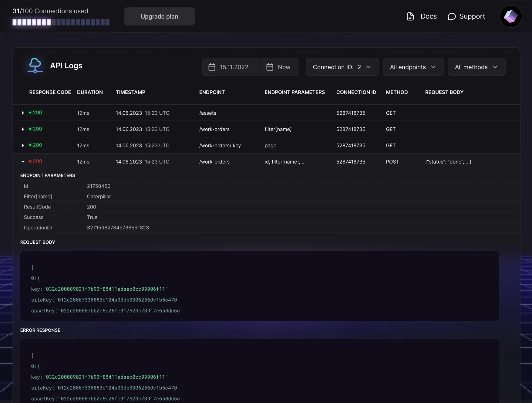The image size is (532, 403).
Task: Click the ResultCode parameter row
Action: click(x=270, y=207)
